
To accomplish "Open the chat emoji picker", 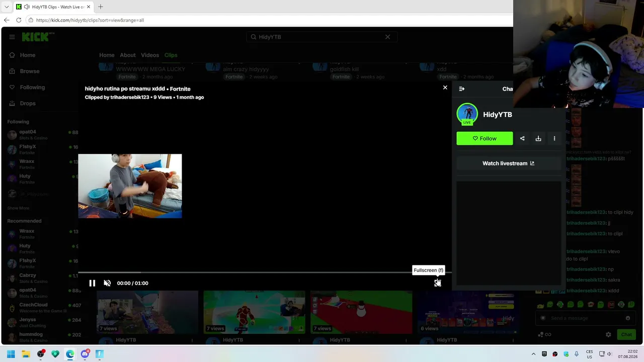I will (628, 318).
